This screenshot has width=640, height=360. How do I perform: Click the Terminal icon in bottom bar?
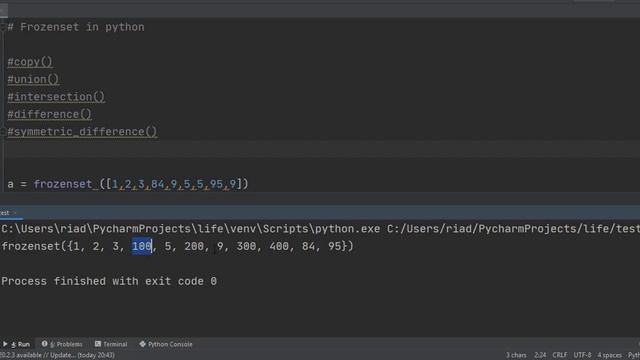[x=98, y=344]
